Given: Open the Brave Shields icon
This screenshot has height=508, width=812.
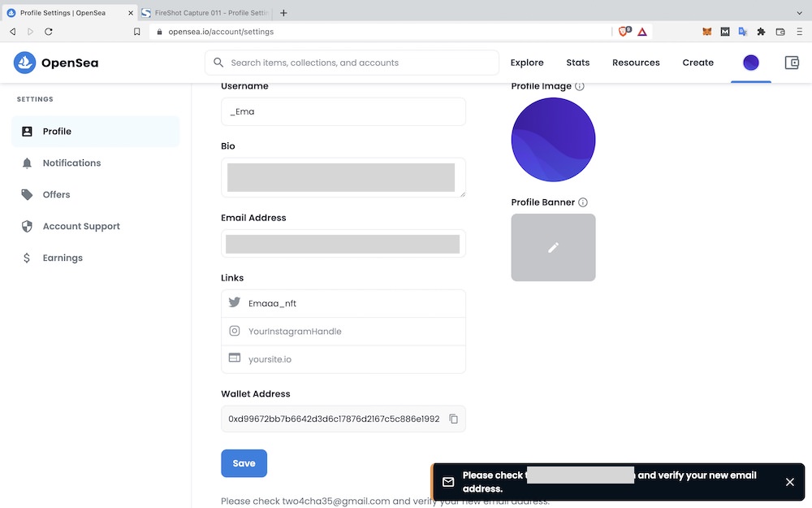Looking at the screenshot, I should [x=624, y=32].
